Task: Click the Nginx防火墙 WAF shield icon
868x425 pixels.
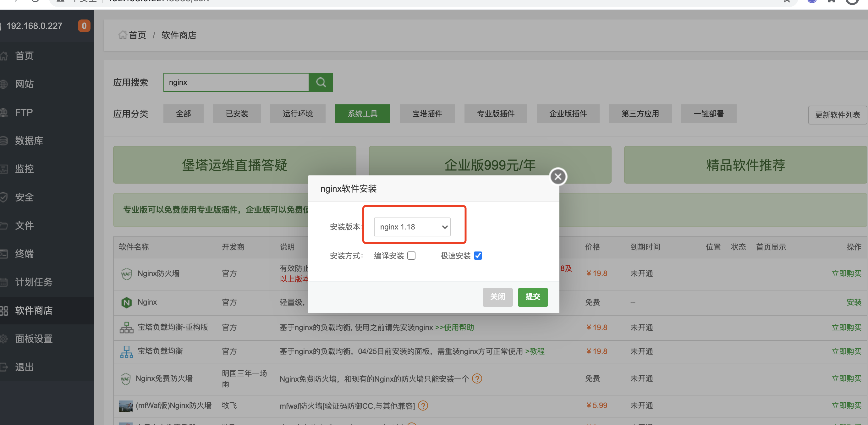Action: 126,273
